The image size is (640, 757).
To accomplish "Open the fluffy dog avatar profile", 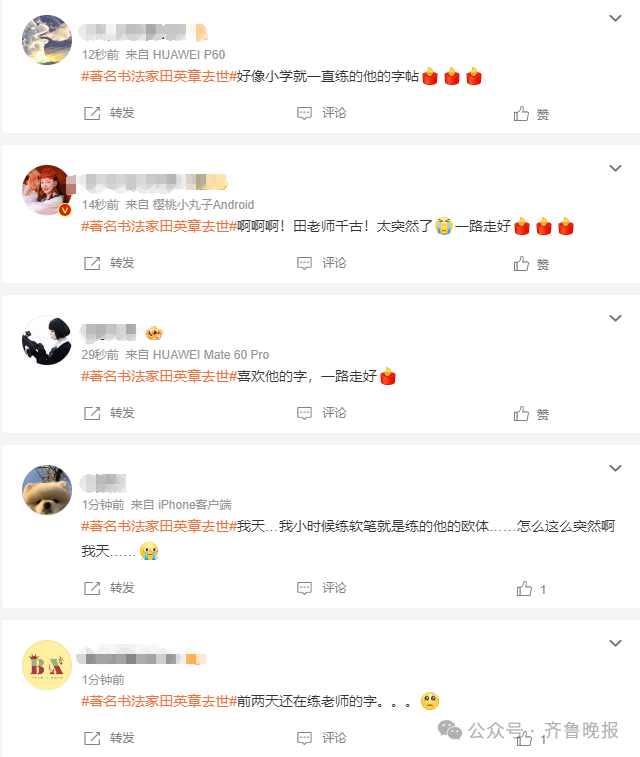I will click(47, 490).
